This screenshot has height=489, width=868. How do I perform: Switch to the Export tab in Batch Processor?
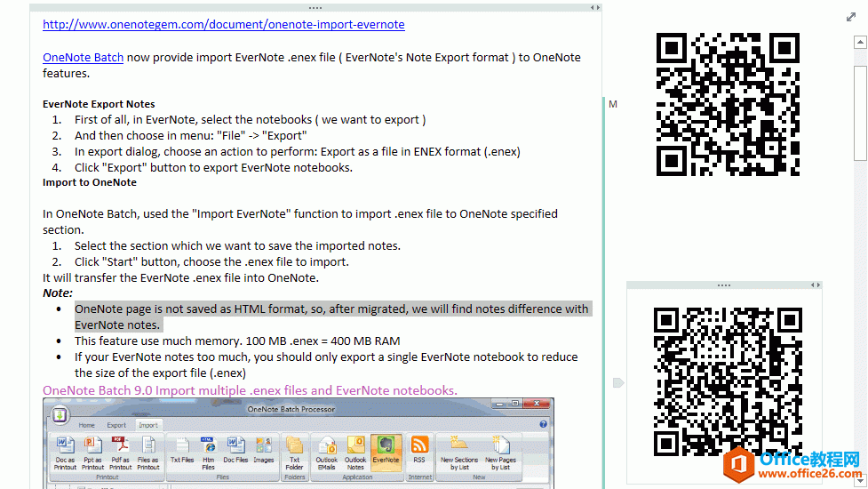click(116, 425)
